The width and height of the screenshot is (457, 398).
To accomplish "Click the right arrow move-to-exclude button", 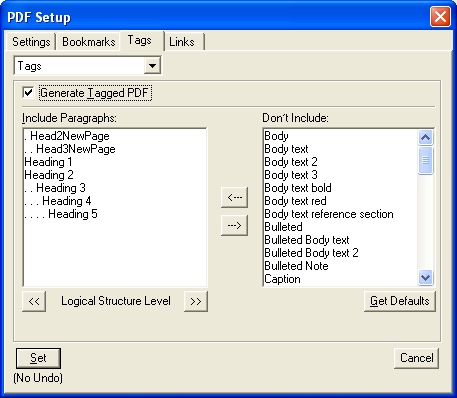I will tap(234, 226).
